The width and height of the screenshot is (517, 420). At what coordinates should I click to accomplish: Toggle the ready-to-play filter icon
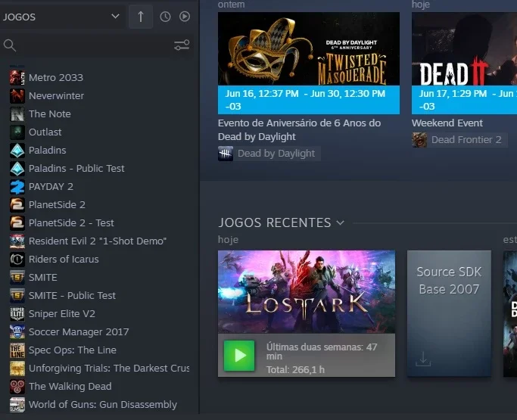click(185, 17)
